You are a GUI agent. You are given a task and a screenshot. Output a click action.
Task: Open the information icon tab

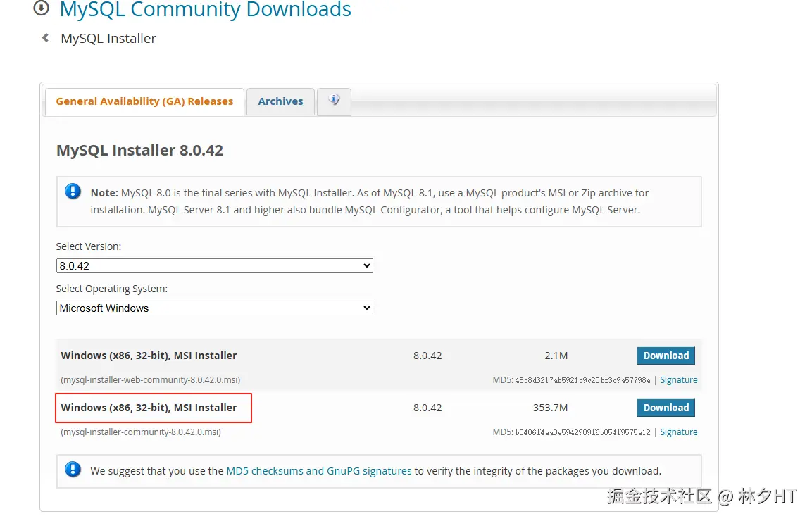[x=334, y=101]
